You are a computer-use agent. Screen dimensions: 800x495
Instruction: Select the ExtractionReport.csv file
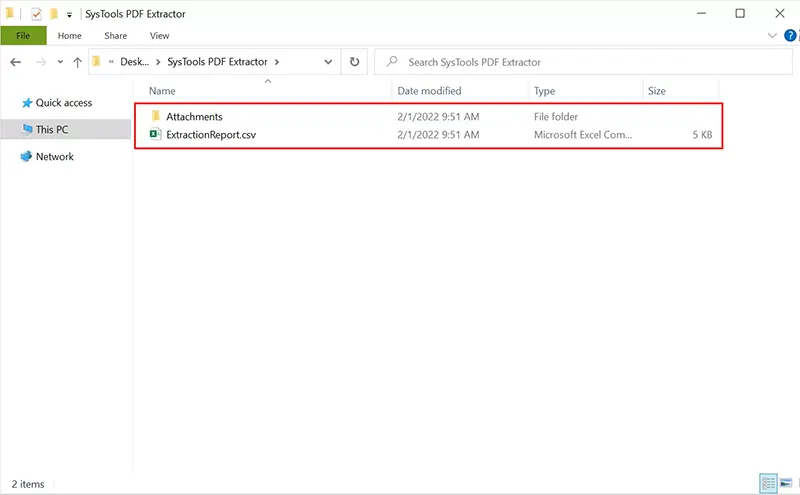pyautogui.click(x=211, y=135)
